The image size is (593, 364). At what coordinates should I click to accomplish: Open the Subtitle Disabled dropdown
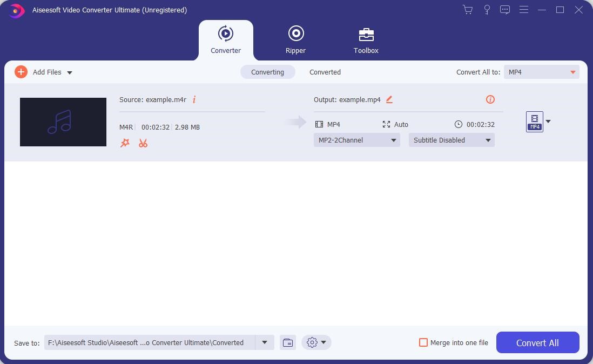(x=452, y=140)
